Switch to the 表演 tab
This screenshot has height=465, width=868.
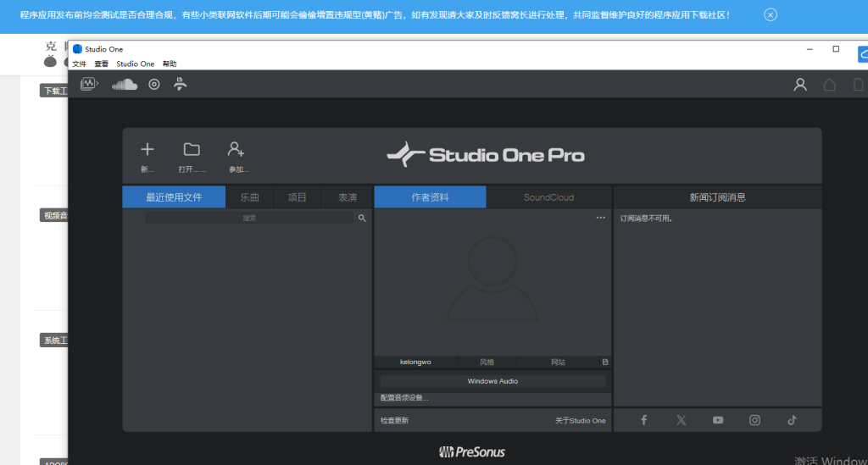click(x=347, y=197)
